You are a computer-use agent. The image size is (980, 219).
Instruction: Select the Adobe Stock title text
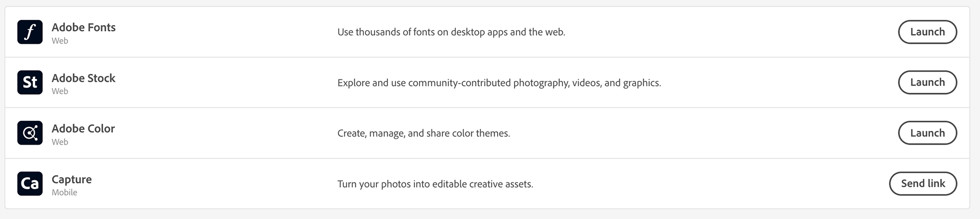(x=84, y=78)
